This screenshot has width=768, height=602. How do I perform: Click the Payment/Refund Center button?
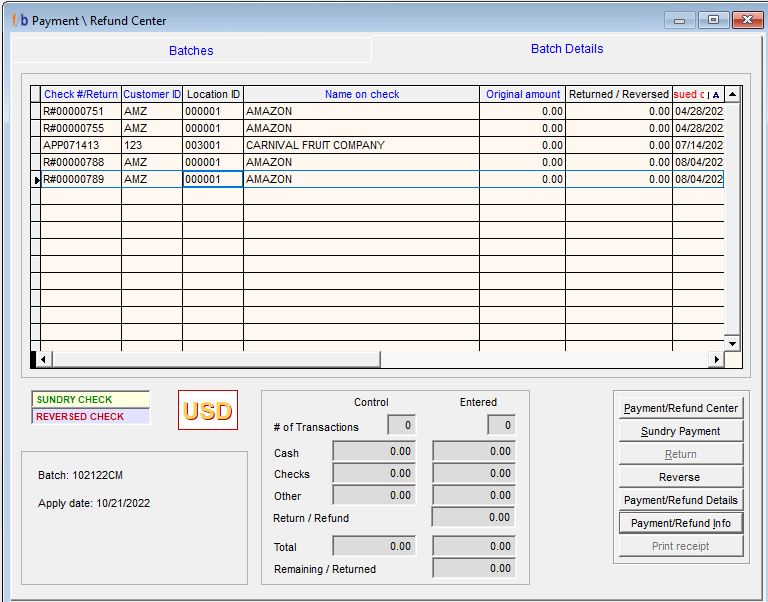[680, 408]
